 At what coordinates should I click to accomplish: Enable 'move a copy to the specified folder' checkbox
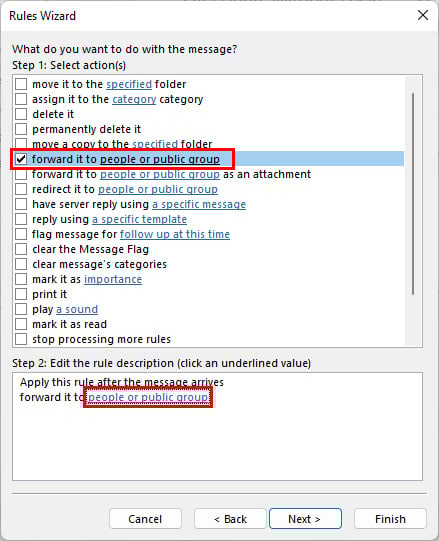tap(21, 143)
